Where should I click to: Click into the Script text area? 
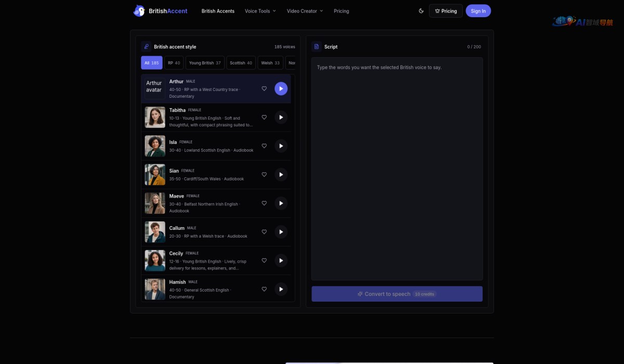pyautogui.click(x=397, y=169)
